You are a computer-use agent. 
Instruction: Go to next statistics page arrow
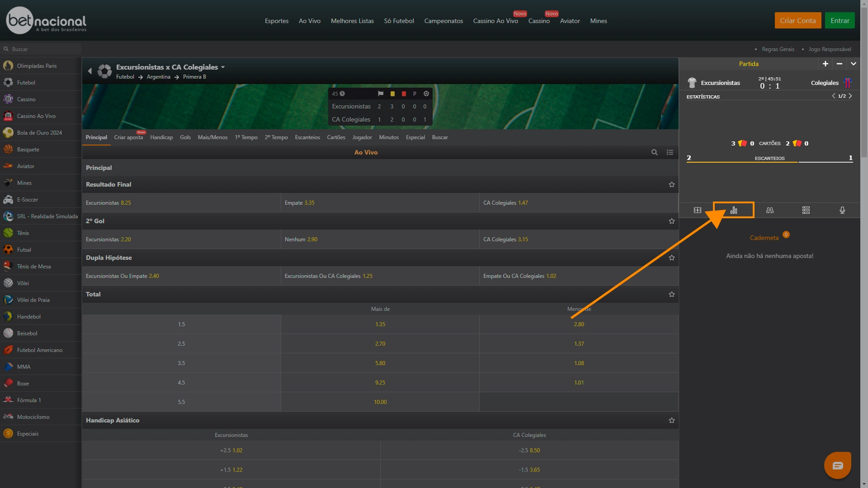coord(850,96)
